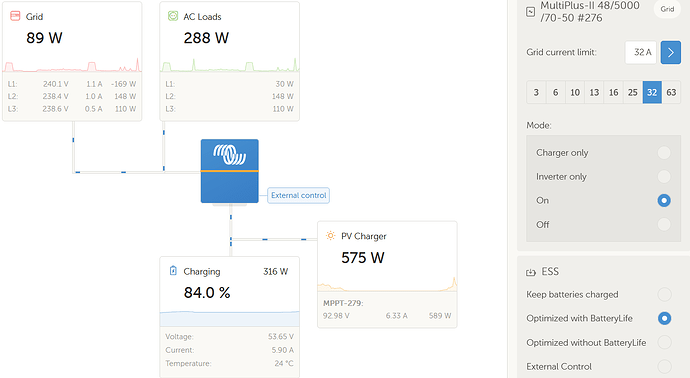
Task: Open the Grid power graph
Action: (72, 65)
